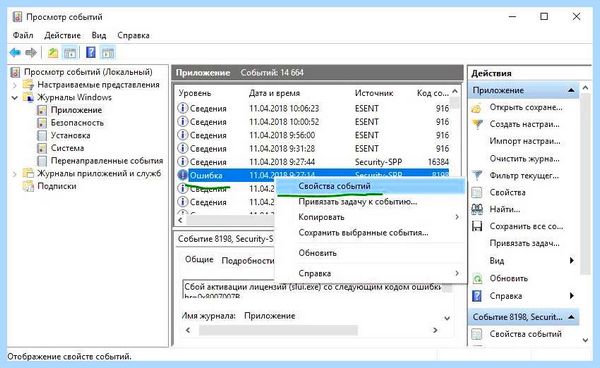The image size is (600, 368).
Task: Click Сохранить все со... action
Action: (x=526, y=226)
